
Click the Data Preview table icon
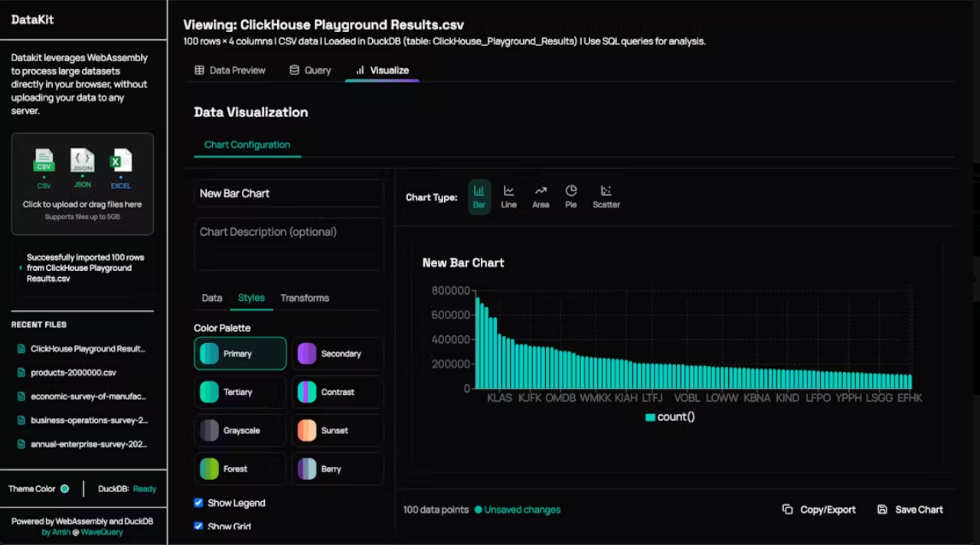200,70
